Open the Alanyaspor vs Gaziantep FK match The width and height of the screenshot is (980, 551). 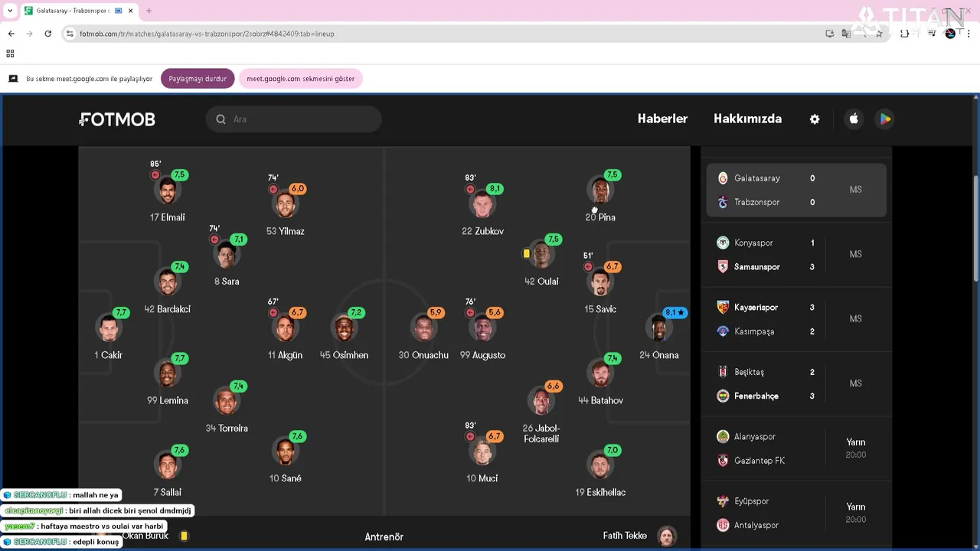point(796,448)
